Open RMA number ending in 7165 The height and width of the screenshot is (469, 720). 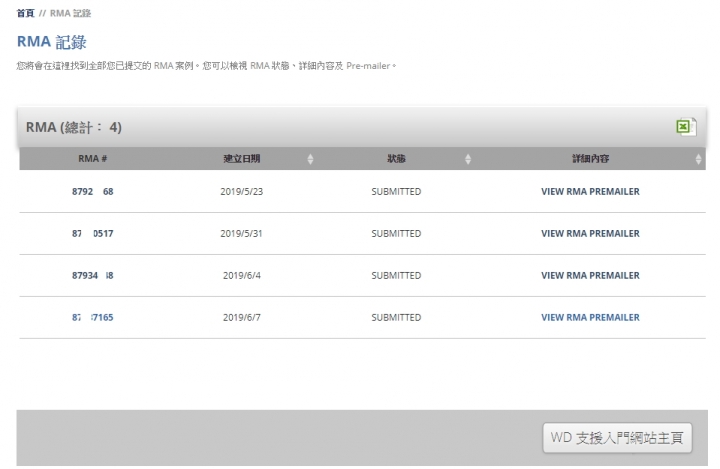click(x=93, y=318)
